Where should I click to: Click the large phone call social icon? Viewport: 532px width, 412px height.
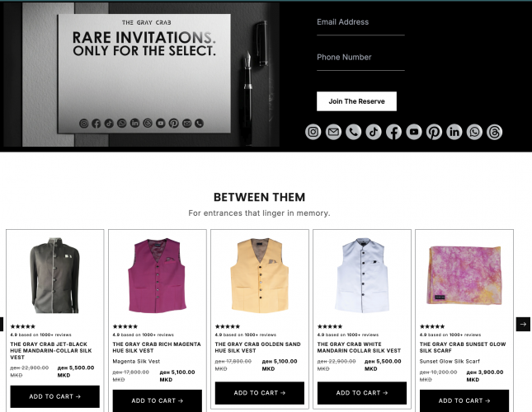click(353, 132)
